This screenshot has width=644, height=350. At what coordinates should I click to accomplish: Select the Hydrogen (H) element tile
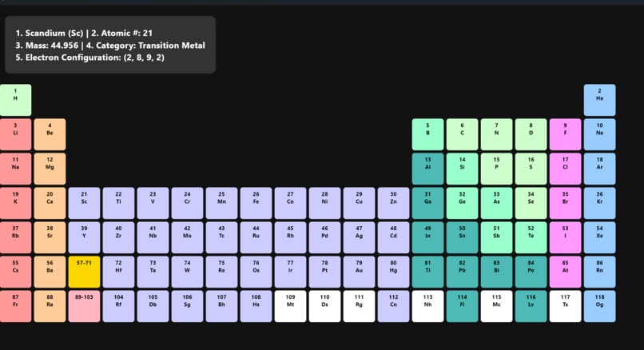pos(15,100)
